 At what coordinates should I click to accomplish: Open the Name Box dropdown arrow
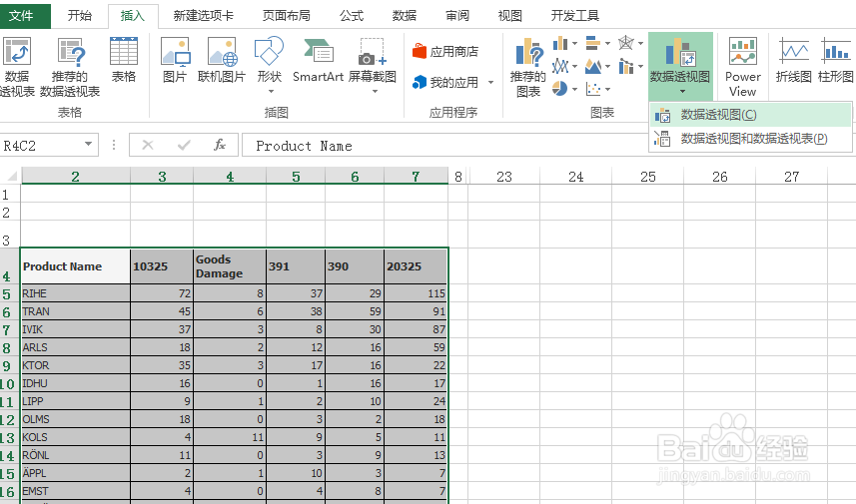(x=88, y=145)
